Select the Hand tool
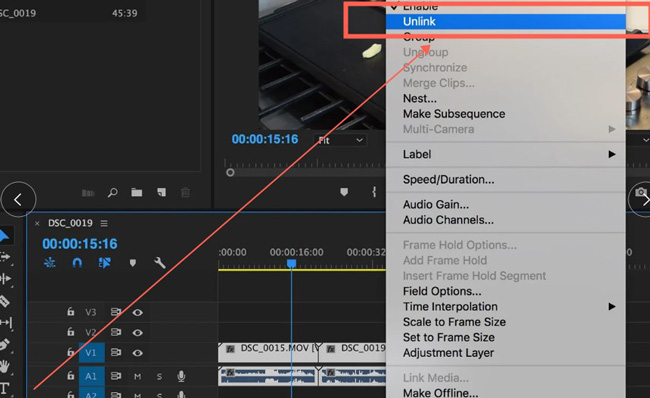This screenshot has height=398, width=650. click(x=5, y=366)
